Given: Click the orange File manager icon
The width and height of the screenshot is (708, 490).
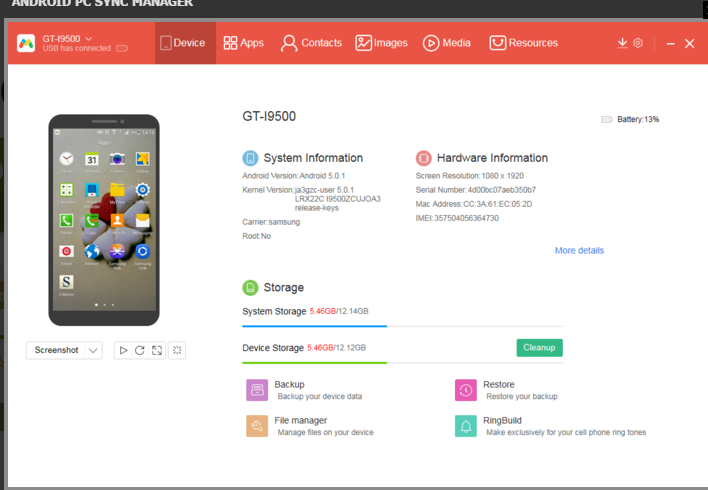Looking at the screenshot, I should 257,426.
